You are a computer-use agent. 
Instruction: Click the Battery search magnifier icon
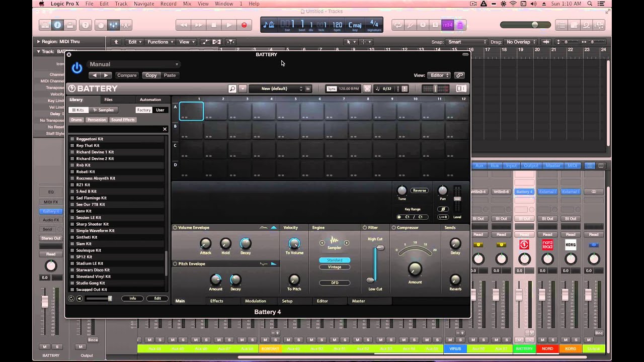tap(232, 88)
